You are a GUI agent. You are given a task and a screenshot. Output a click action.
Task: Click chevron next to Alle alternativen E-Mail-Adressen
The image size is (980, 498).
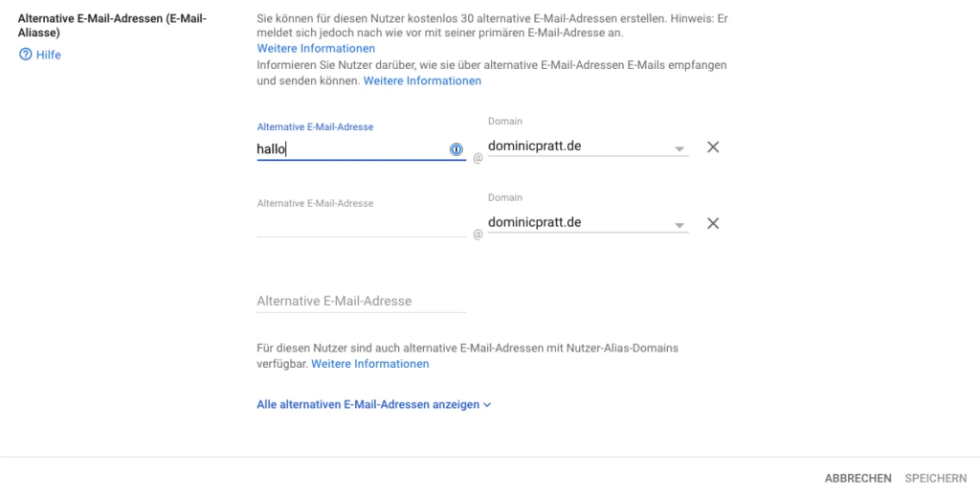(487, 405)
